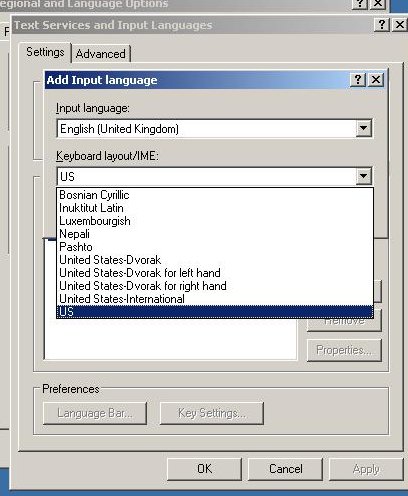Close the Text Services and Input Languages window
The height and width of the screenshot is (496, 408).
tap(400, 25)
